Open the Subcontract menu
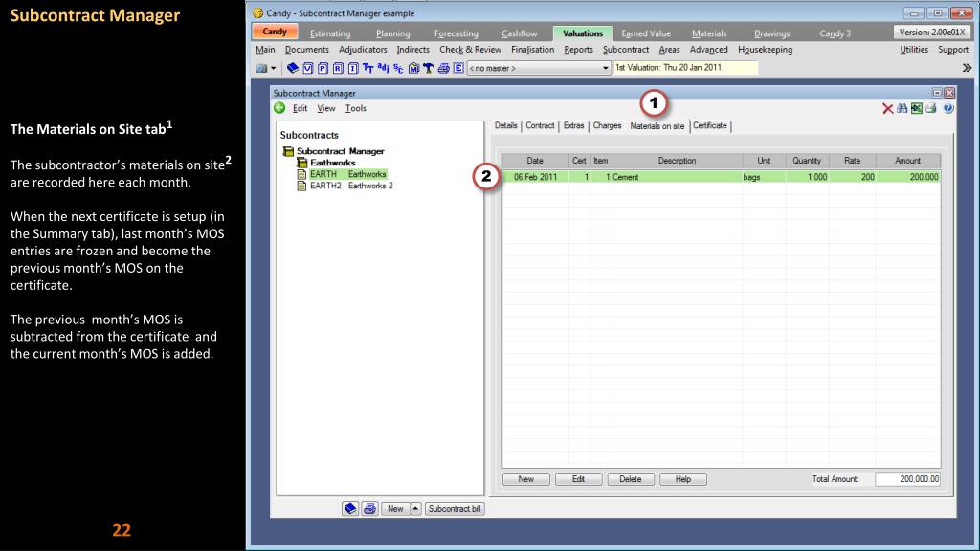This screenshot has width=980, height=551. click(626, 50)
